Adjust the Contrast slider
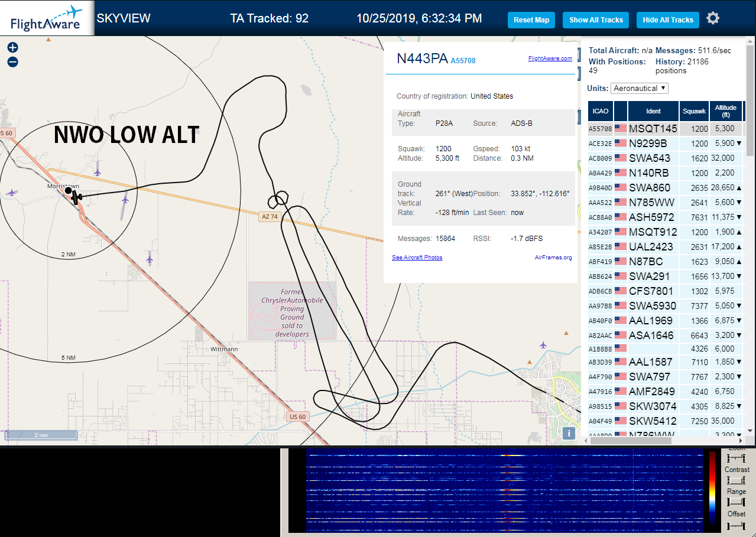 (x=736, y=480)
